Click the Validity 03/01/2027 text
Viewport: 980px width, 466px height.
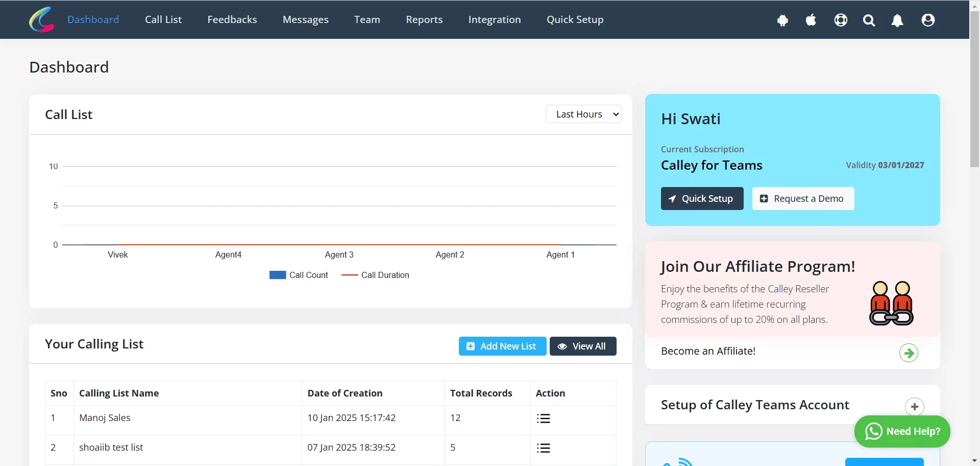pyautogui.click(x=885, y=165)
